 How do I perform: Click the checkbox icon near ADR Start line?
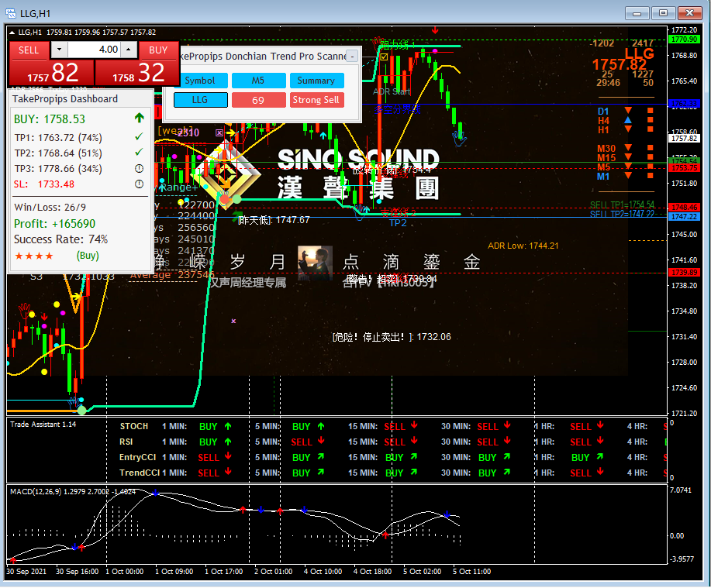(x=384, y=57)
